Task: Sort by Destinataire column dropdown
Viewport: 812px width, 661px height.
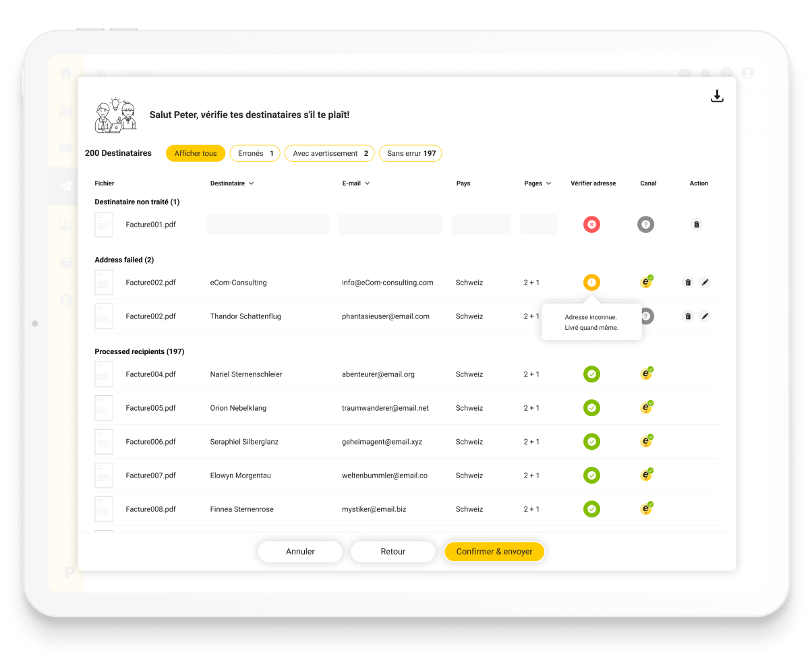Action: [251, 183]
